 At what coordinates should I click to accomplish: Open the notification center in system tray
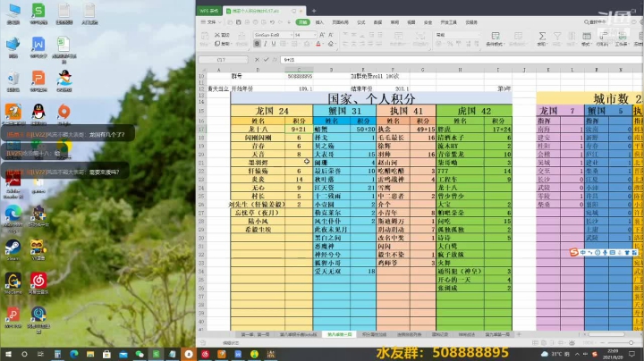click(631, 354)
